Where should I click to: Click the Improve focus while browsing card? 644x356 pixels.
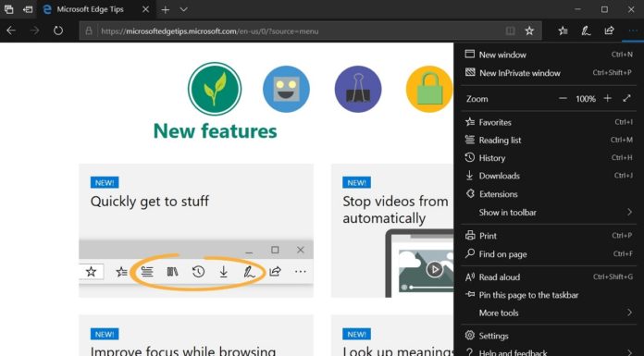tap(196, 335)
